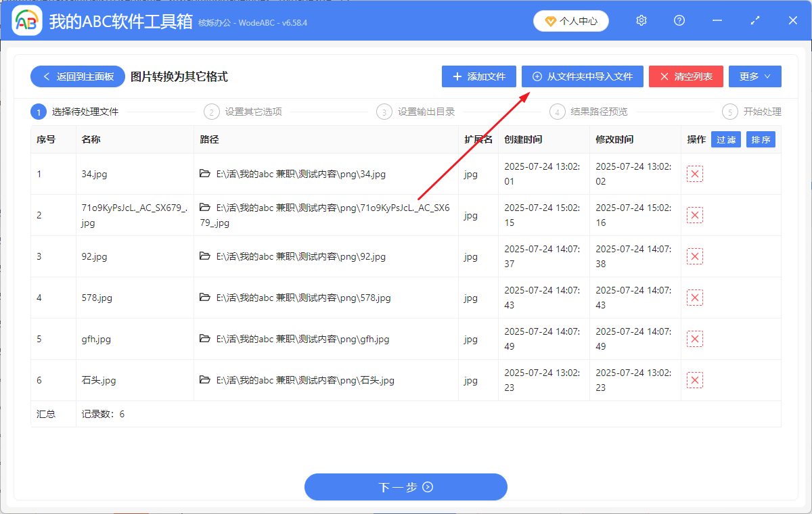Remove 34.jpg using its red delete icon
This screenshot has height=514, width=812.
695,174
